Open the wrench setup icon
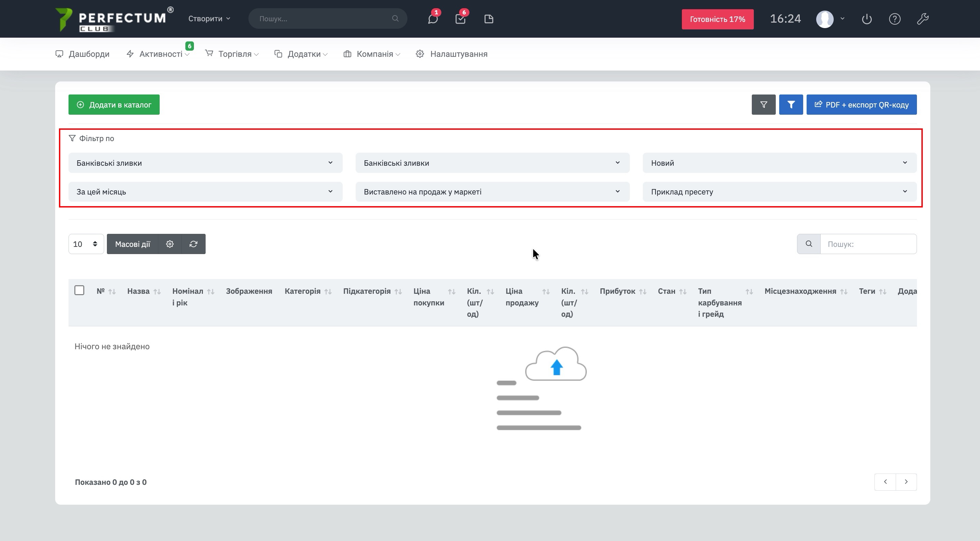This screenshot has width=980, height=541. [x=922, y=19]
